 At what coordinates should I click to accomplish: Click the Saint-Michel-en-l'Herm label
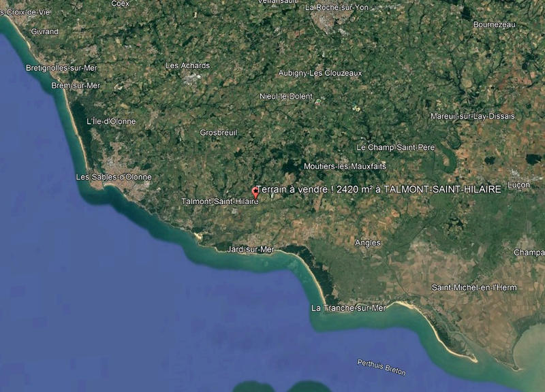[474, 287]
